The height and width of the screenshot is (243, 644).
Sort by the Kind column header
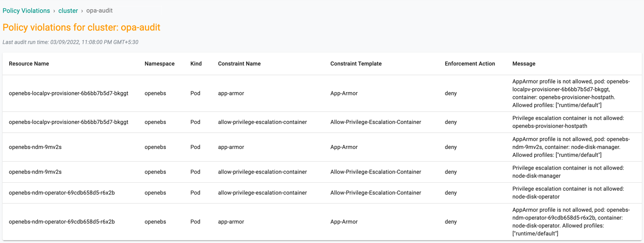(x=196, y=64)
